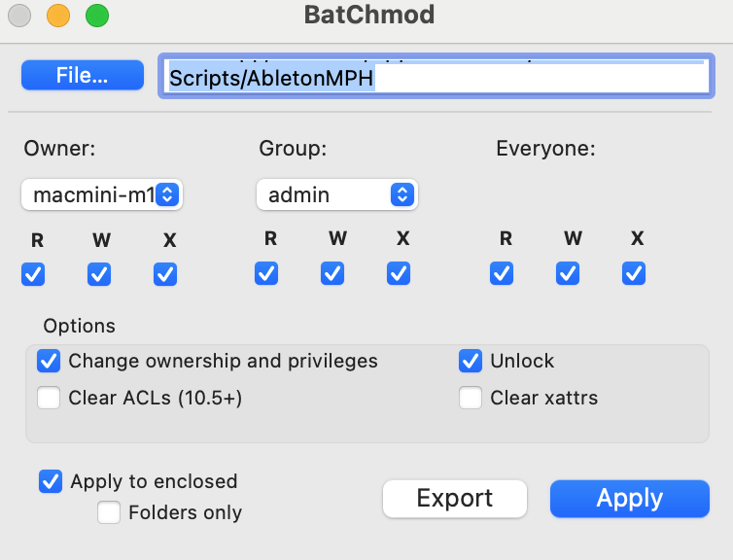Image resolution: width=733 pixels, height=560 pixels.
Task: Toggle Everyone write permission checkbox
Action: [568, 273]
